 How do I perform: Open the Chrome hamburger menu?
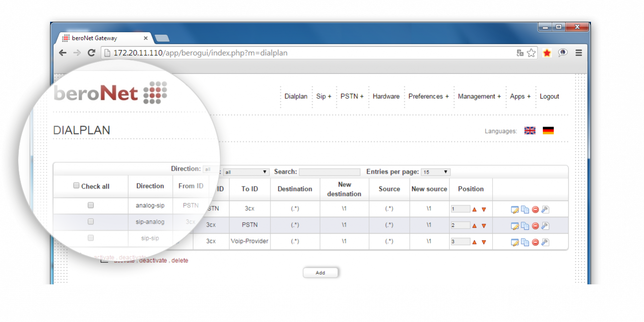(579, 53)
